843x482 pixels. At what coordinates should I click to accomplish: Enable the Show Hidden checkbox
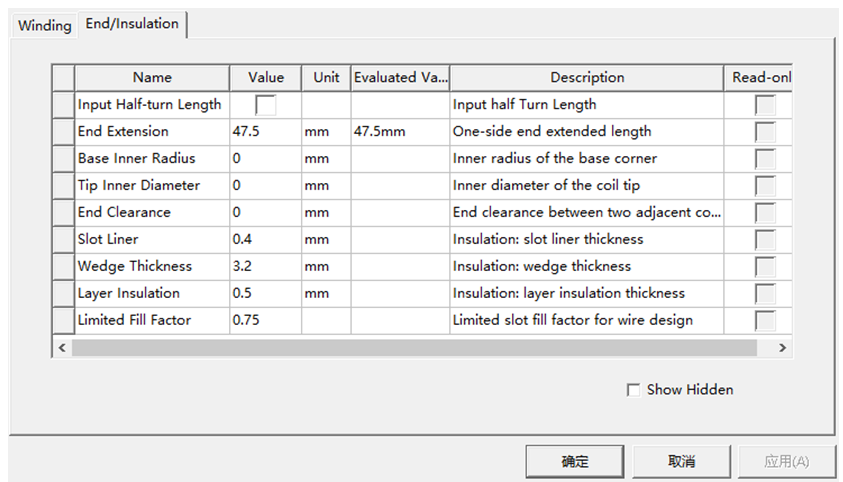pyautogui.click(x=633, y=390)
